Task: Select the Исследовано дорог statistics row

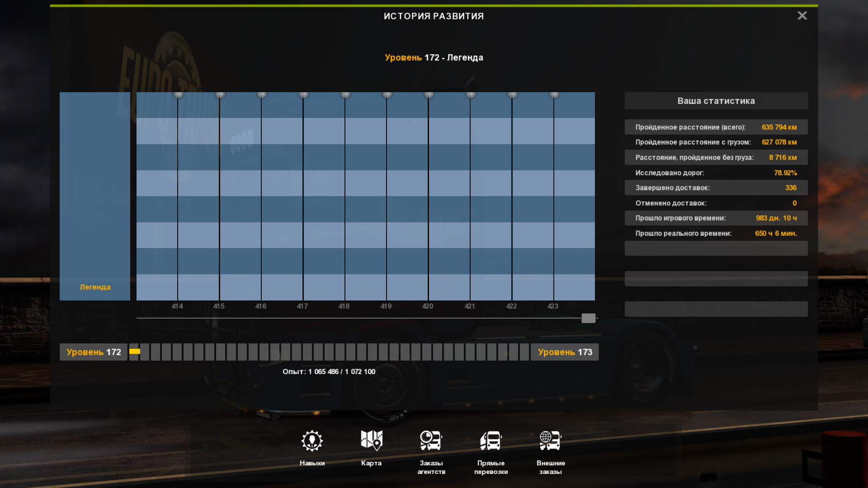Action: 716,173
